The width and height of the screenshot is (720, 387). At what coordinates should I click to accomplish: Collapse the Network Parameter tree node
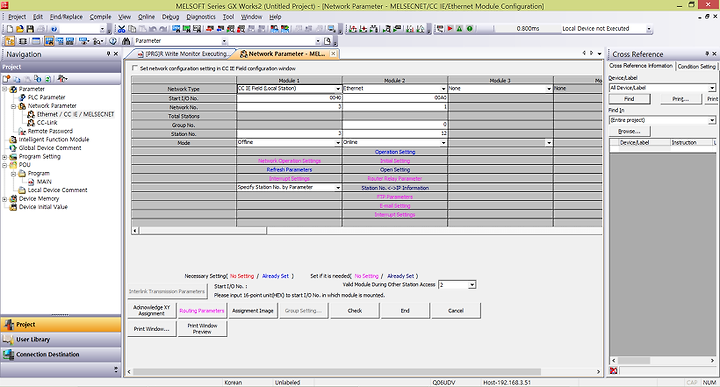pyautogui.click(x=13, y=106)
